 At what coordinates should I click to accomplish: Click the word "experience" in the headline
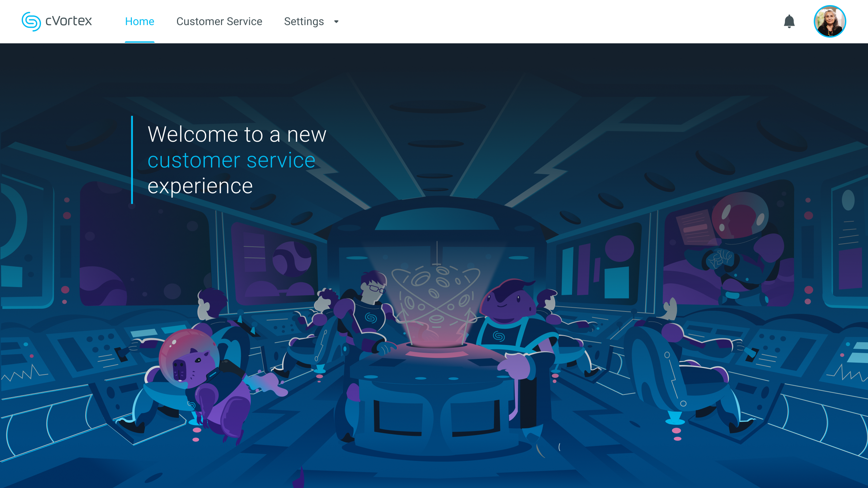click(x=200, y=186)
